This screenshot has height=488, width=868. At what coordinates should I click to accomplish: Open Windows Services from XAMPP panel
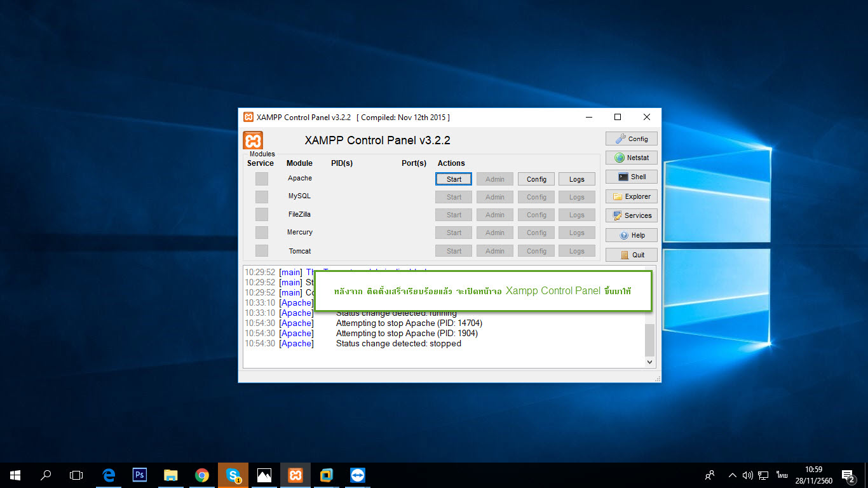tap(632, 215)
